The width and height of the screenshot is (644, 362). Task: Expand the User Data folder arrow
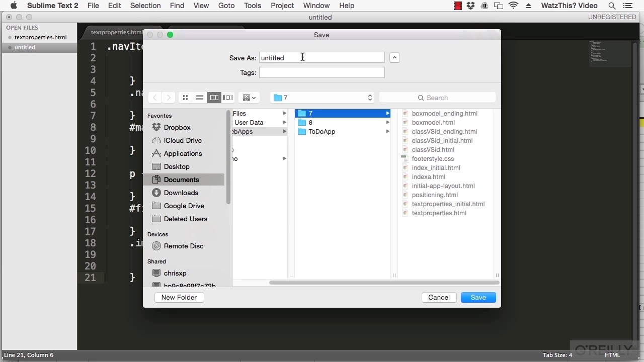tap(285, 122)
